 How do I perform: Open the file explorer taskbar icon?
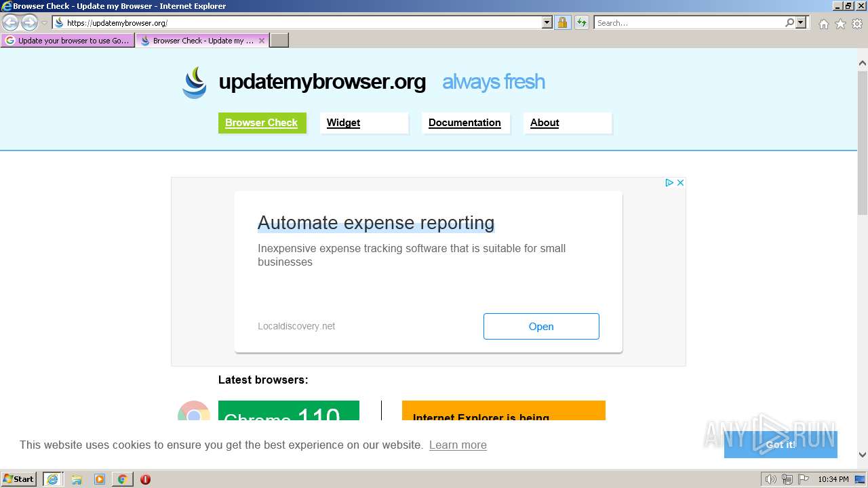click(77, 479)
